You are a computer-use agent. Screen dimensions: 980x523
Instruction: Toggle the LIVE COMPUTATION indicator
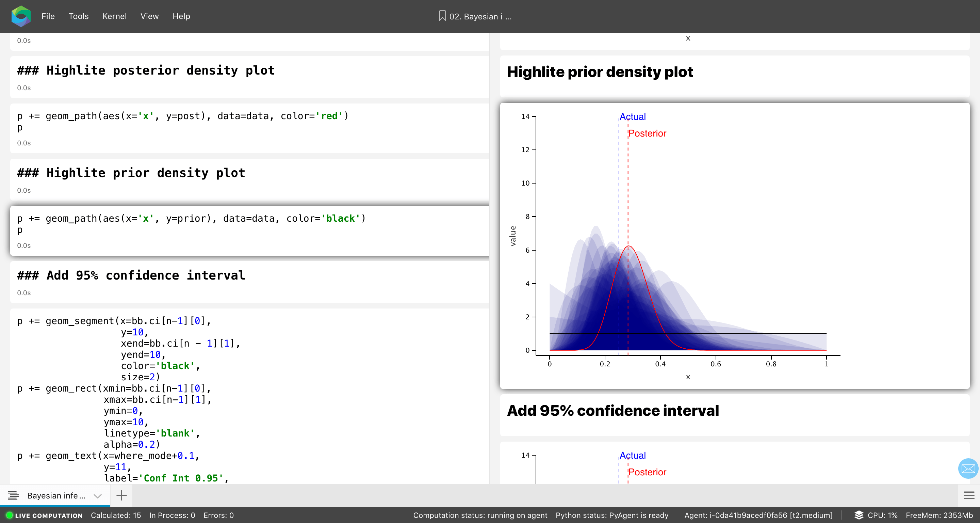pyautogui.click(x=45, y=516)
